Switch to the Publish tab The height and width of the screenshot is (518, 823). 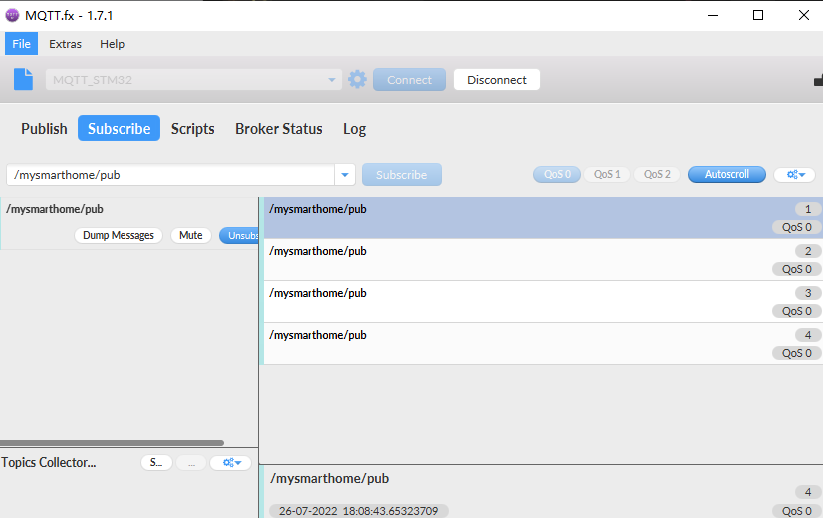pyautogui.click(x=44, y=129)
